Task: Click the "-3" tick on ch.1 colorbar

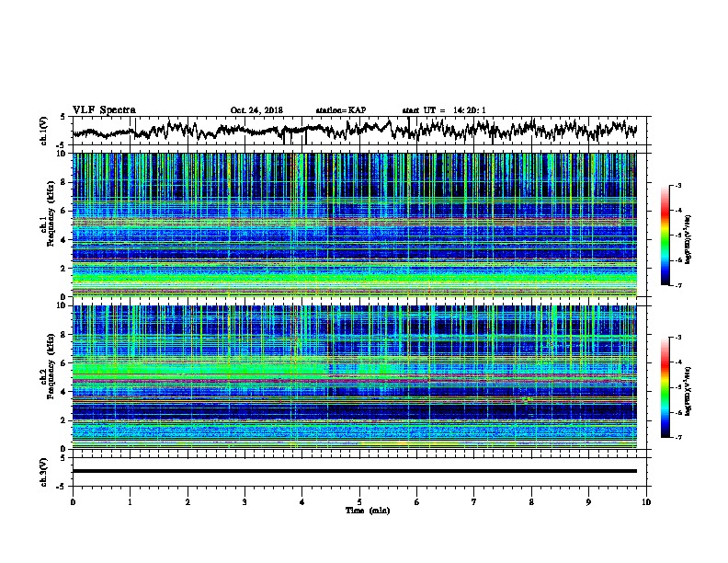Action: click(677, 186)
